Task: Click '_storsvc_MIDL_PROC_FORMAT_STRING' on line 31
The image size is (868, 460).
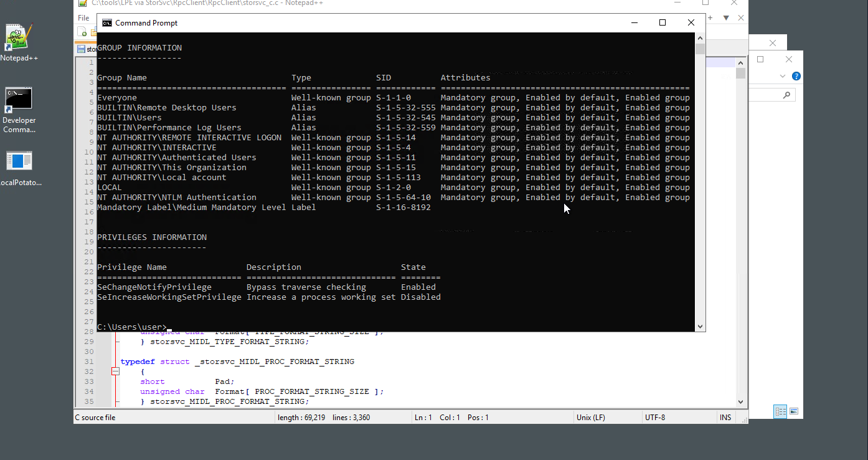Action: 275,362
